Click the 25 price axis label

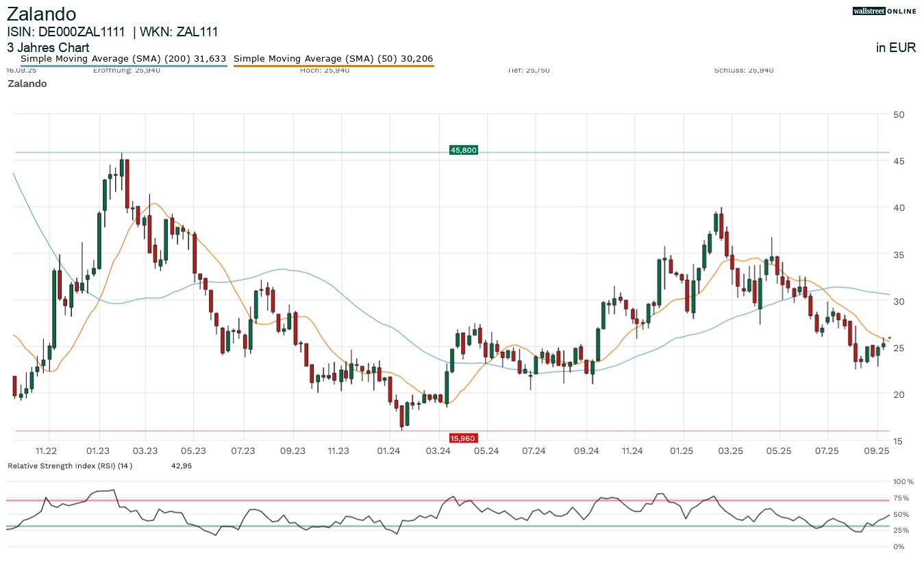[x=899, y=348]
